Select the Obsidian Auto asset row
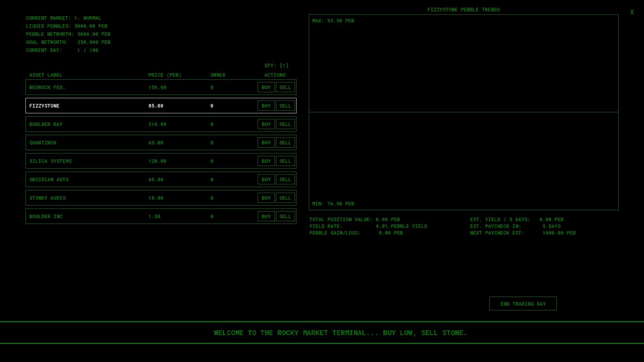 click(x=161, y=179)
